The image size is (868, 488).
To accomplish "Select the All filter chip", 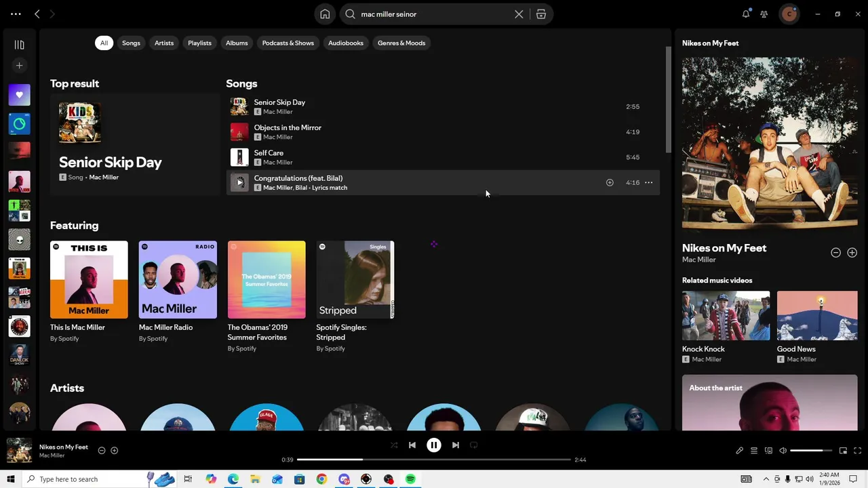I will tap(104, 43).
